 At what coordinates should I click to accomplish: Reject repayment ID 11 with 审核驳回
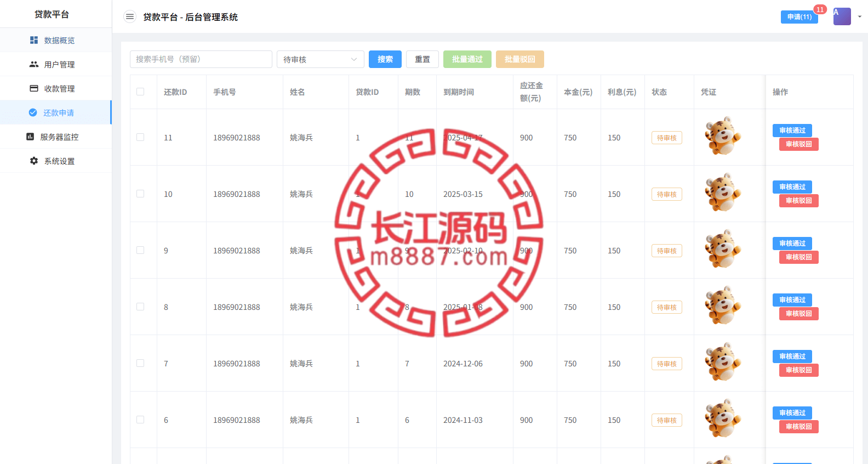tap(799, 144)
